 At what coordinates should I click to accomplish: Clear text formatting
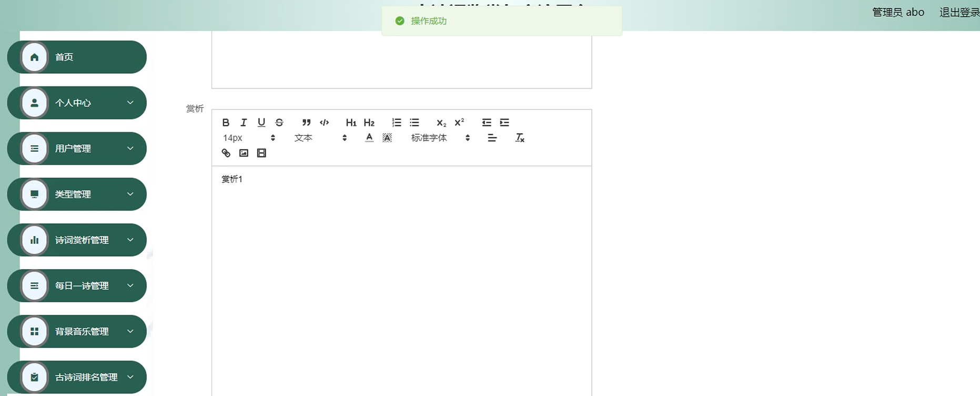[x=520, y=138]
